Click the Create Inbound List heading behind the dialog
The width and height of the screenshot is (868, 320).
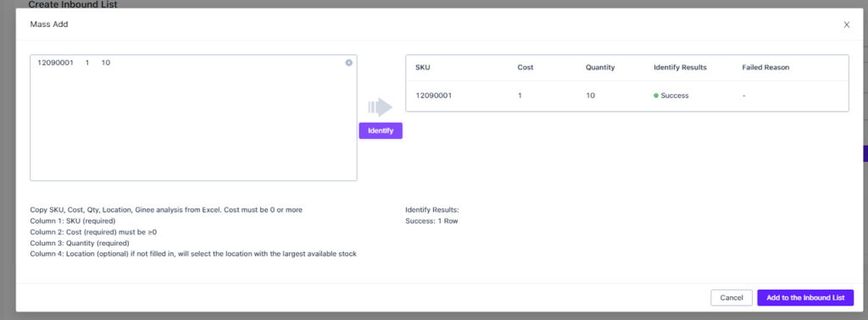pos(73,4)
